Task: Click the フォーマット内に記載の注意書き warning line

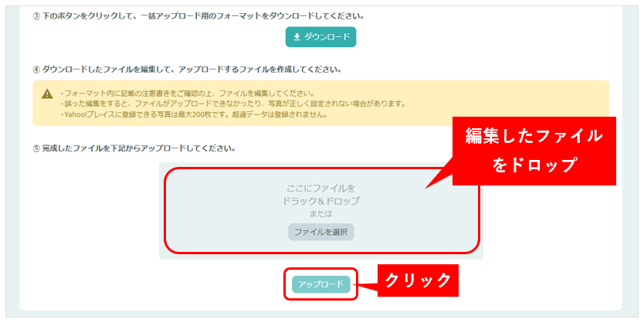Action: click(188, 93)
